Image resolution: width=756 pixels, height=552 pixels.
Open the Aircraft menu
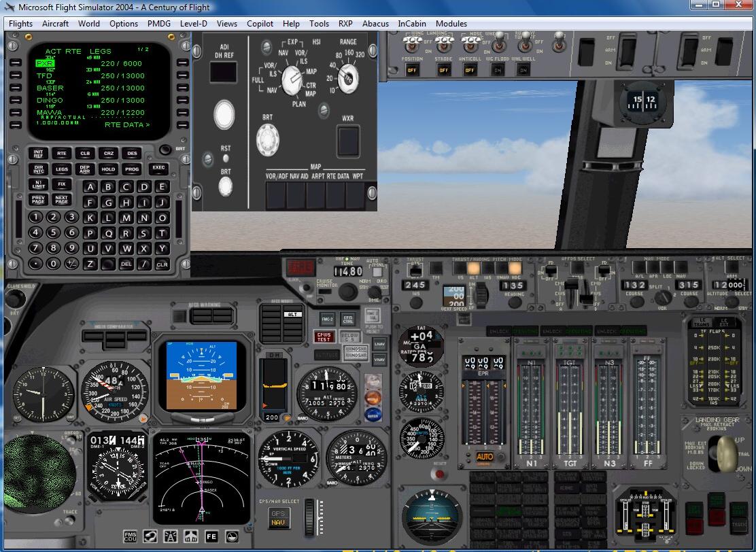click(x=55, y=24)
